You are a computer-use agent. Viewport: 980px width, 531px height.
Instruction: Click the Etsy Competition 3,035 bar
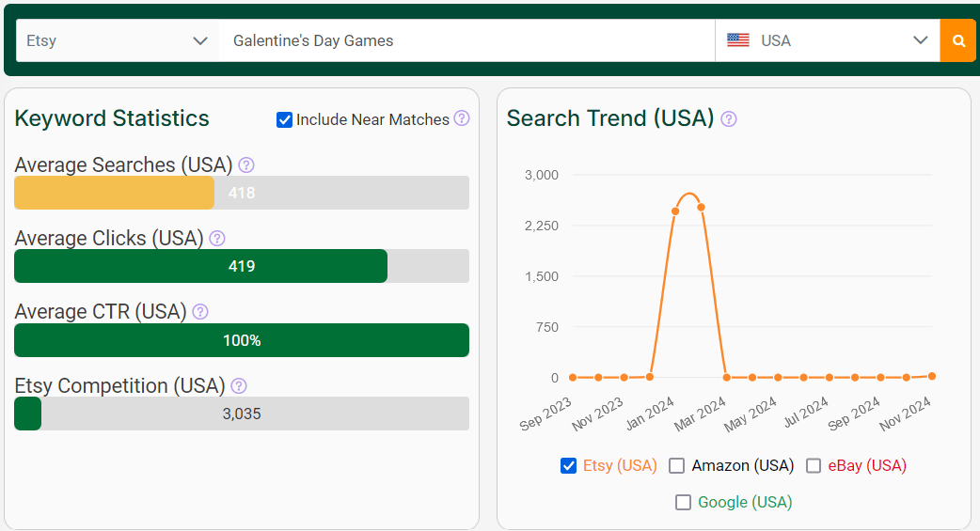[242, 414]
